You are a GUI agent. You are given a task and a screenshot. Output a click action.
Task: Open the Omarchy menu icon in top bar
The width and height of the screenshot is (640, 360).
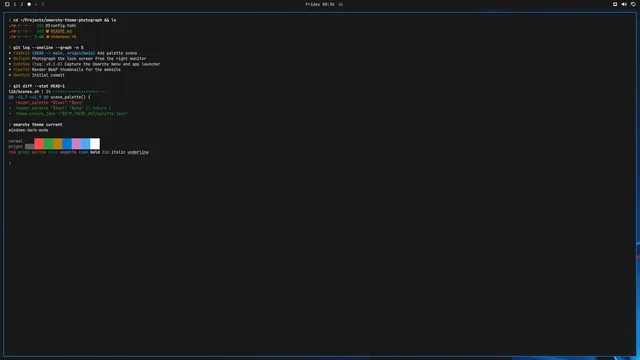click(7, 4)
